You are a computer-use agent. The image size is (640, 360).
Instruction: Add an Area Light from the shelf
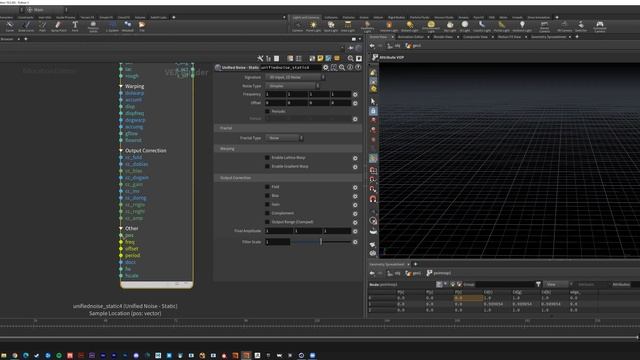pos(348,27)
